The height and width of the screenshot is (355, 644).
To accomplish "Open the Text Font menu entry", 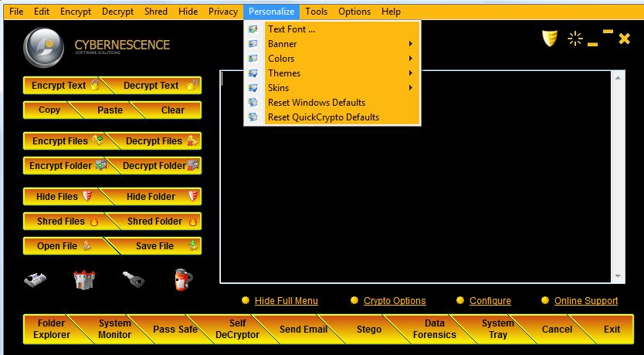I will [x=332, y=29].
